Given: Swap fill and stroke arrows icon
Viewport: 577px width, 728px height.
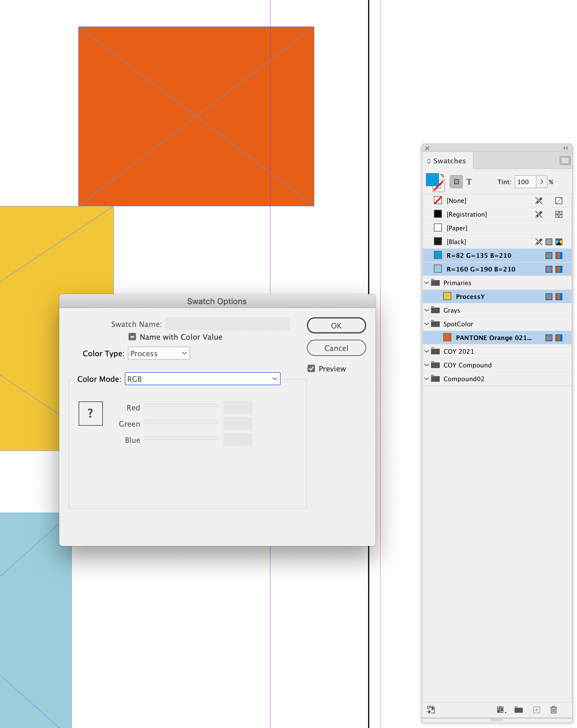Looking at the screenshot, I should (x=442, y=176).
